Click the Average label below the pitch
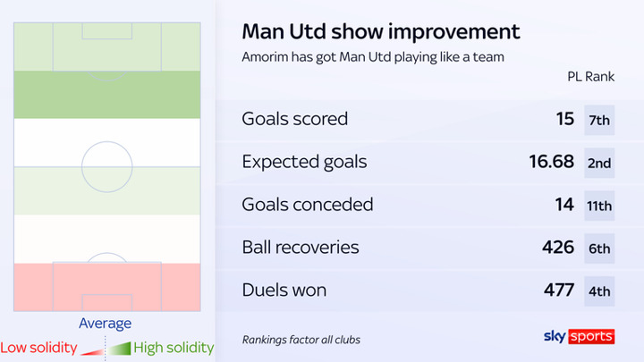This screenshot has width=644, height=362. point(106,324)
